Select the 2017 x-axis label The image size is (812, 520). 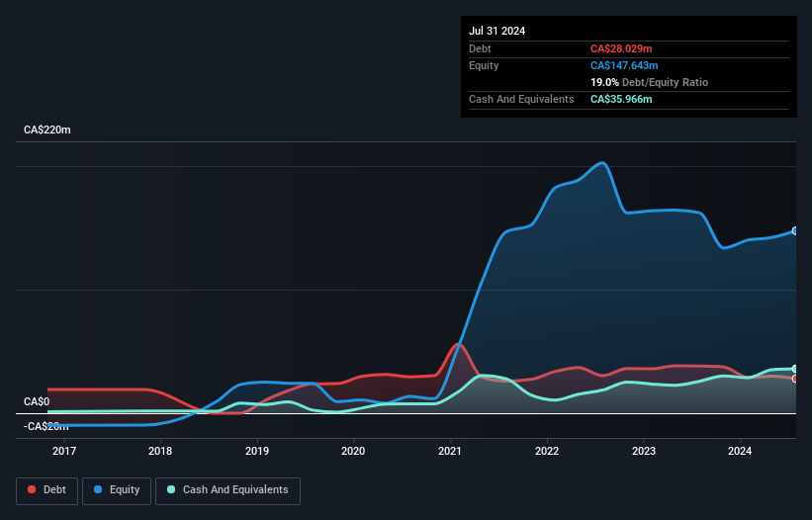point(64,451)
